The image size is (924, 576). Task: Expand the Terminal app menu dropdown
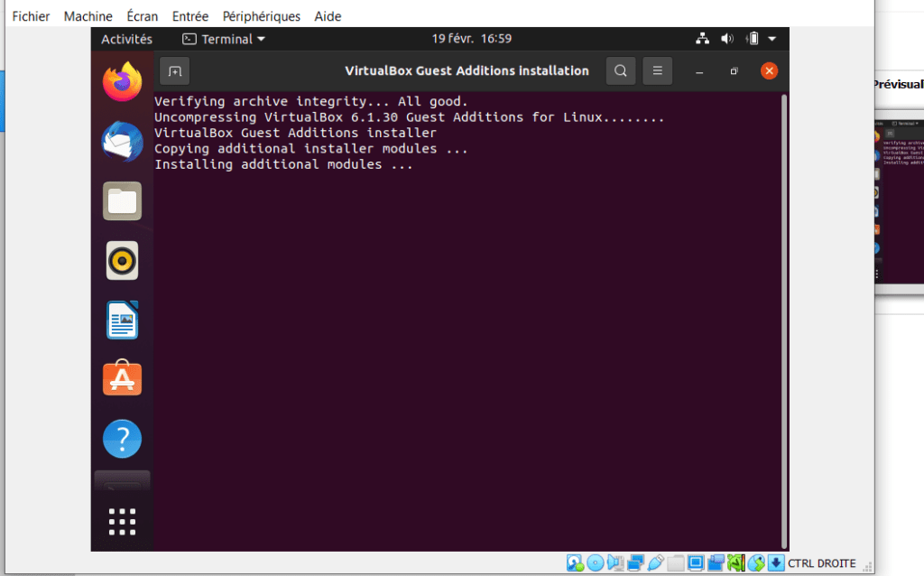[224, 39]
